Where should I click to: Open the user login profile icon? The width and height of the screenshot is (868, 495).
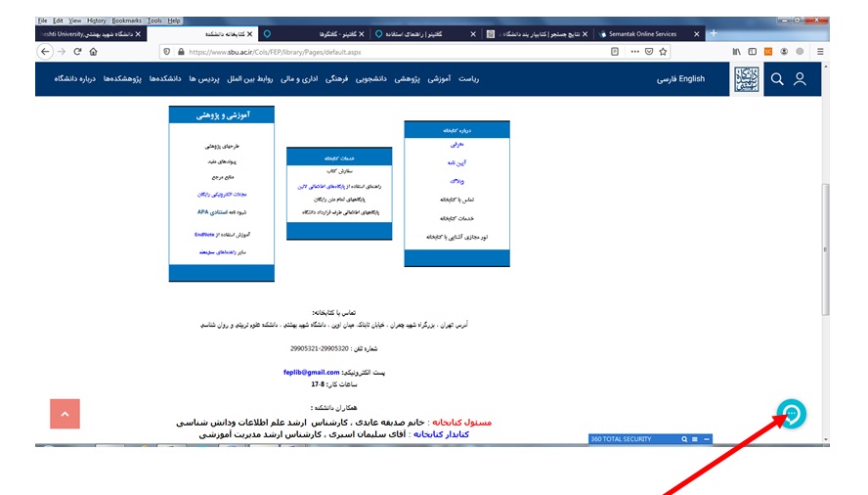[x=801, y=79]
